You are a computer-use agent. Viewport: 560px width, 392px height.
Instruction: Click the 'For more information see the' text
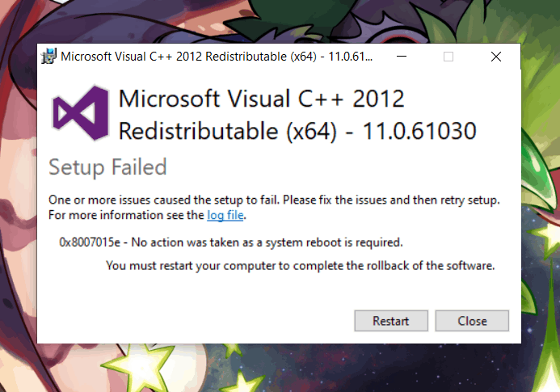(x=126, y=215)
